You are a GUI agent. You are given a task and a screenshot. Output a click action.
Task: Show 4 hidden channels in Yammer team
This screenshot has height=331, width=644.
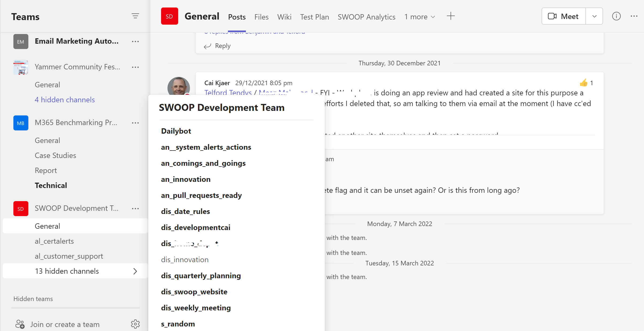point(65,100)
